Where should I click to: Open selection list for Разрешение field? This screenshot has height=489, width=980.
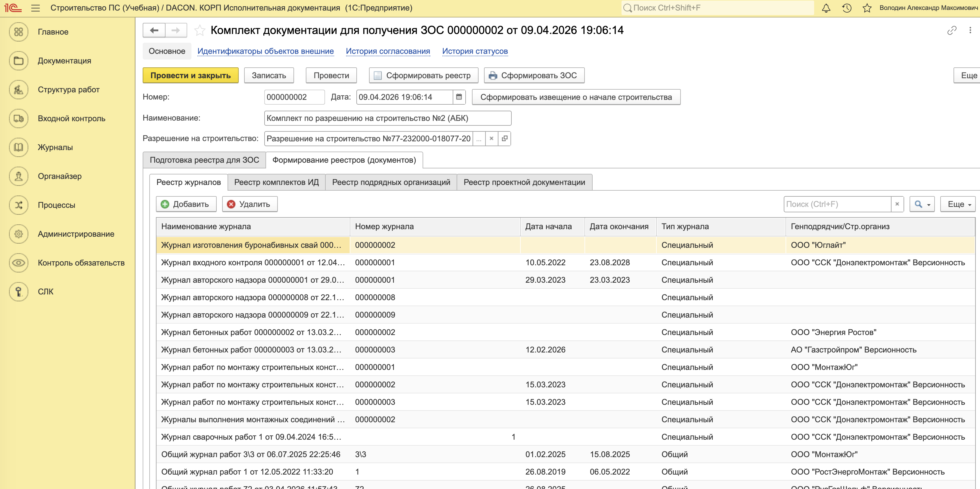tap(479, 139)
